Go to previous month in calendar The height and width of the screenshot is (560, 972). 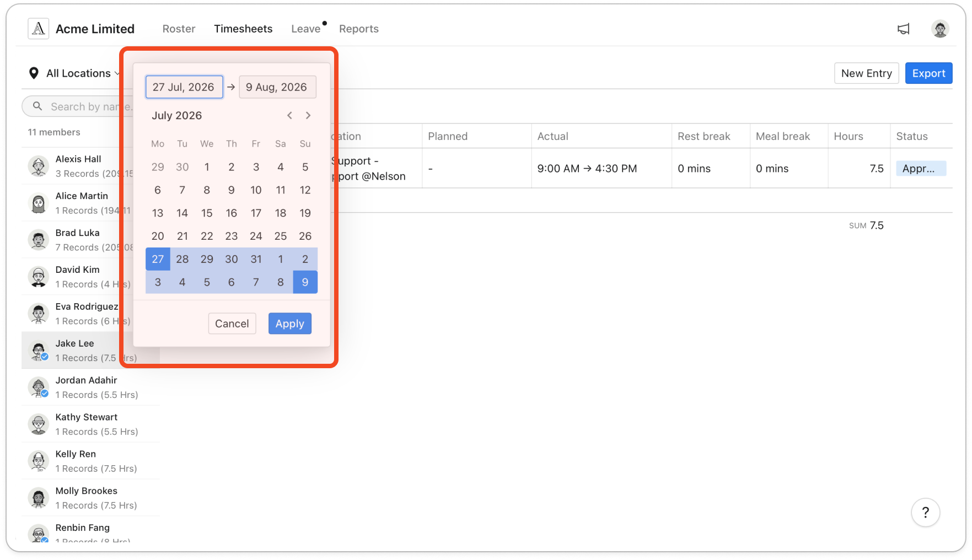point(289,115)
